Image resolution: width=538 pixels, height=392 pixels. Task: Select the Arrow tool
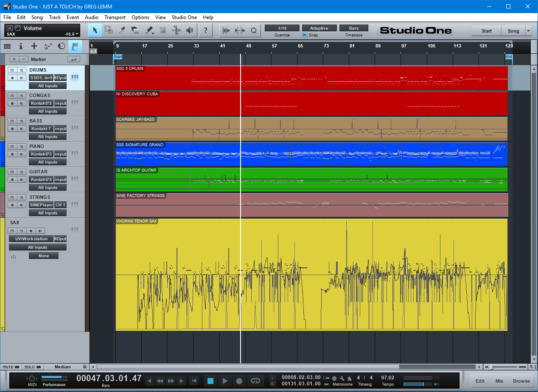(x=95, y=30)
